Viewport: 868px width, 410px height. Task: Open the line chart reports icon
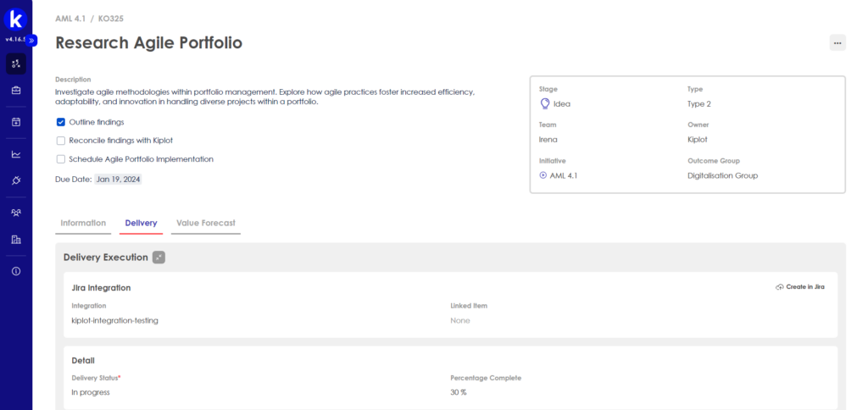[x=16, y=154]
